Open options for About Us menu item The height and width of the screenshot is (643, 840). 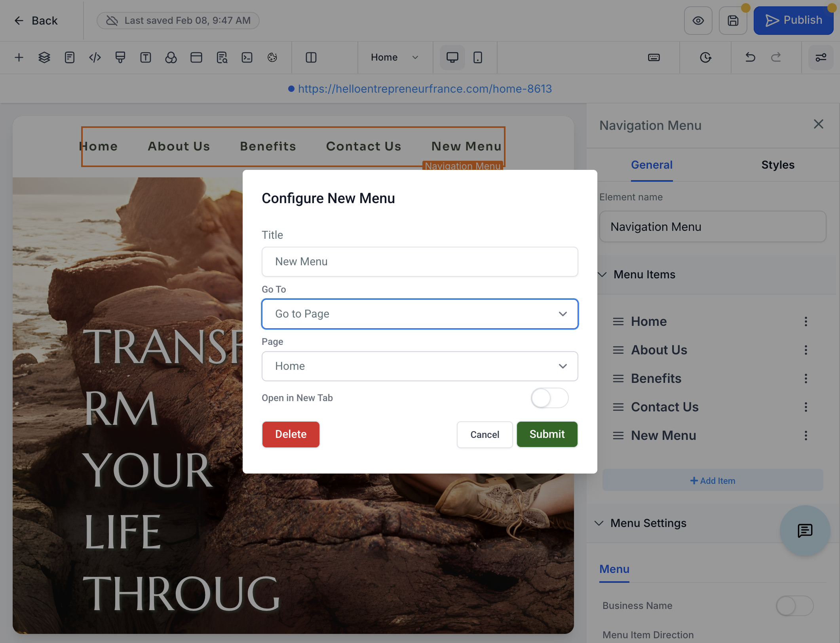[806, 350]
